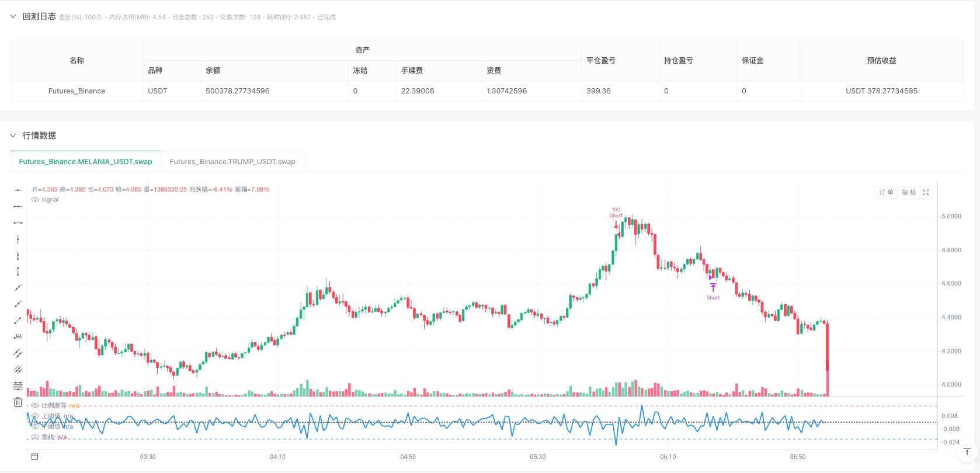
Task: Select the vertical segment drawing tool
Action: point(18,271)
